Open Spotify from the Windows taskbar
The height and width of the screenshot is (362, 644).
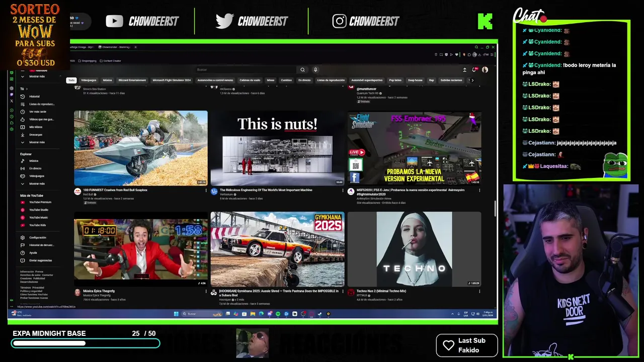[278, 314]
